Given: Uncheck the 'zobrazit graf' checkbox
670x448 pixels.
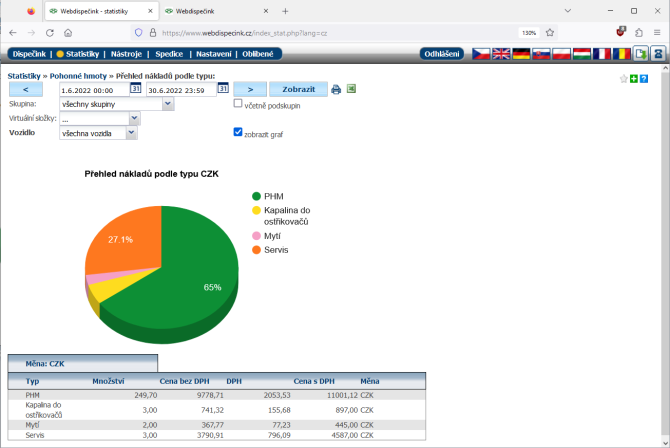Looking at the screenshot, I should coord(238,131).
